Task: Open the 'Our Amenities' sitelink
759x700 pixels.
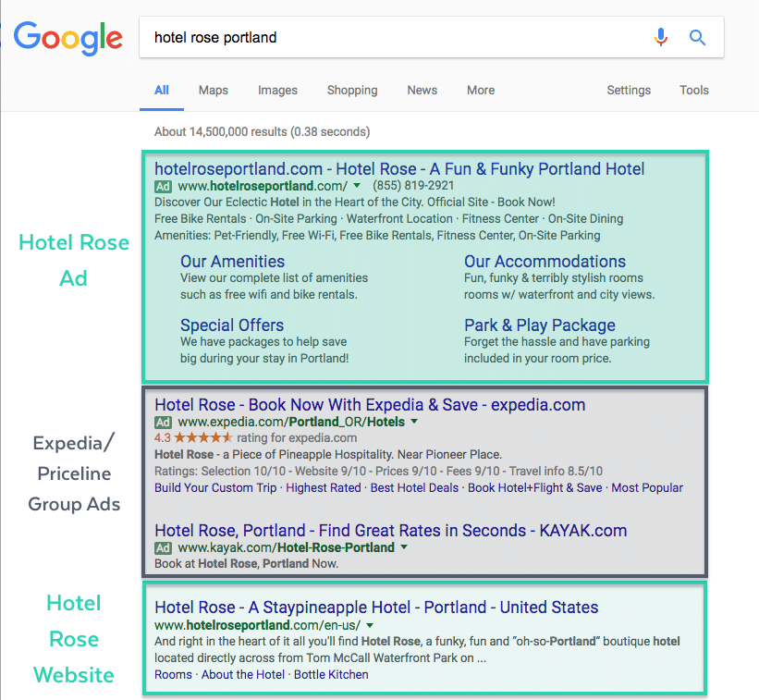Action: 232,262
